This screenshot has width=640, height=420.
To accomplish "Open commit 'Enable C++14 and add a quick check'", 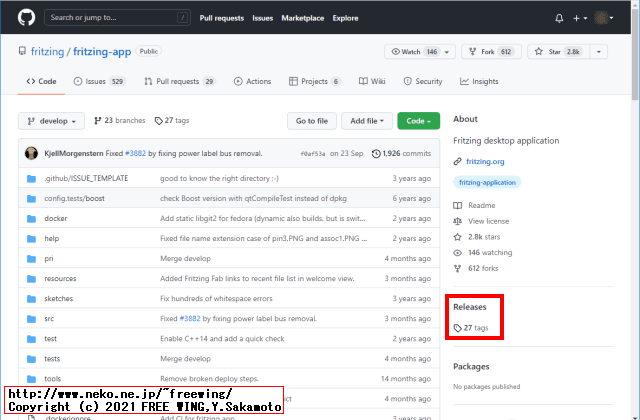I will tap(222, 338).
